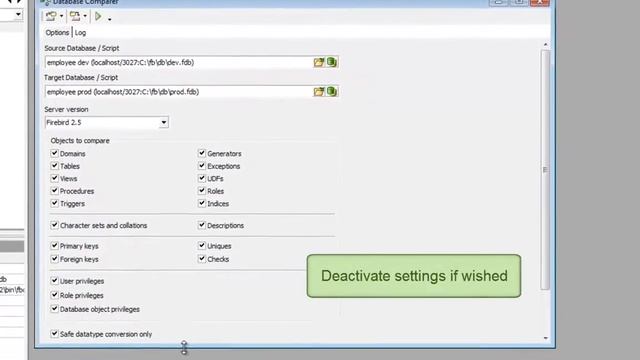Disable the Role privileges checkbox
The width and height of the screenshot is (640, 360).
[x=54, y=295]
